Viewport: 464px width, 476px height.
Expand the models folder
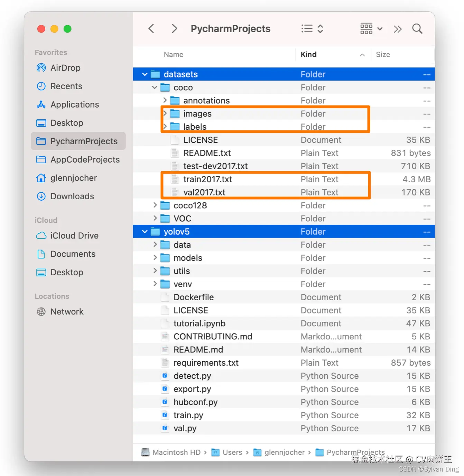(x=155, y=258)
